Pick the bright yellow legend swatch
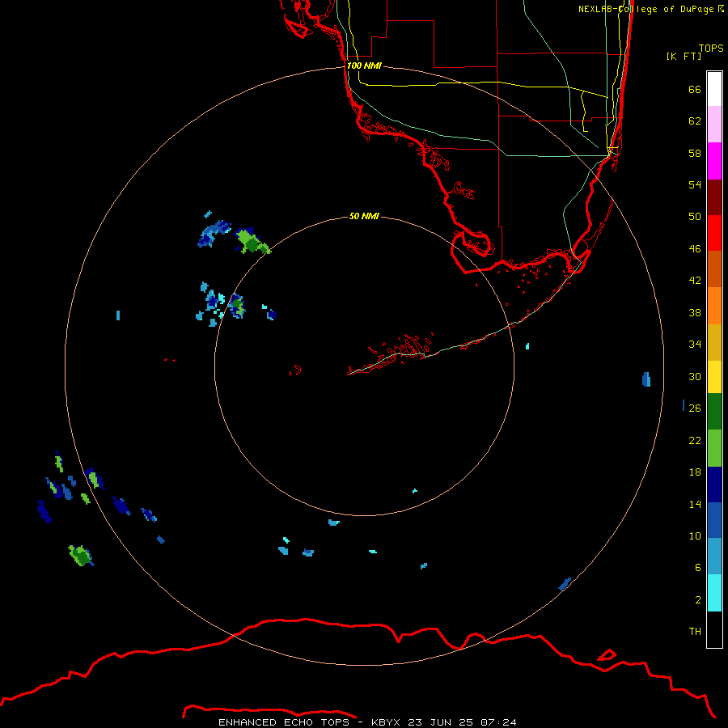This screenshot has height=728, width=728. [714, 377]
